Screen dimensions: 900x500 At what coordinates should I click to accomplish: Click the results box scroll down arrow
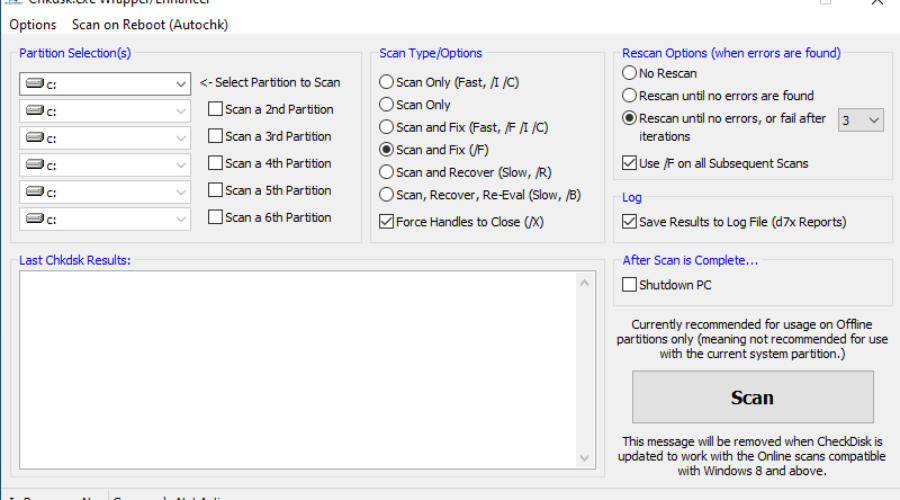(584, 458)
